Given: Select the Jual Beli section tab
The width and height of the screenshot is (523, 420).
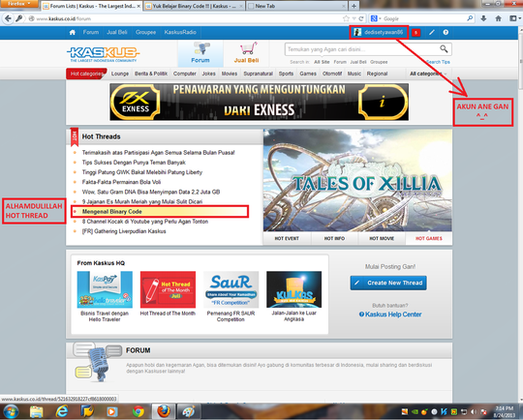Looking at the screenshot, I should click(x=247, y=53).
